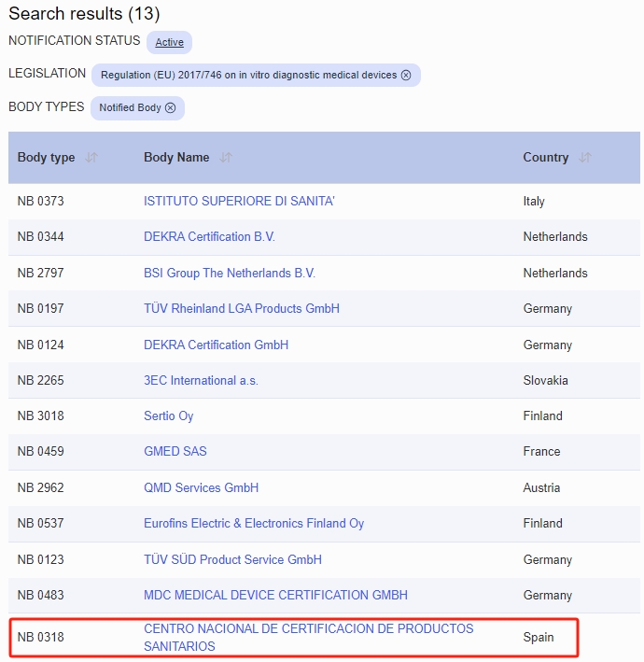This screenshot has height=662, width=644.
Task: Select the NB 2265 cell
Action: (x=40, y=380)
